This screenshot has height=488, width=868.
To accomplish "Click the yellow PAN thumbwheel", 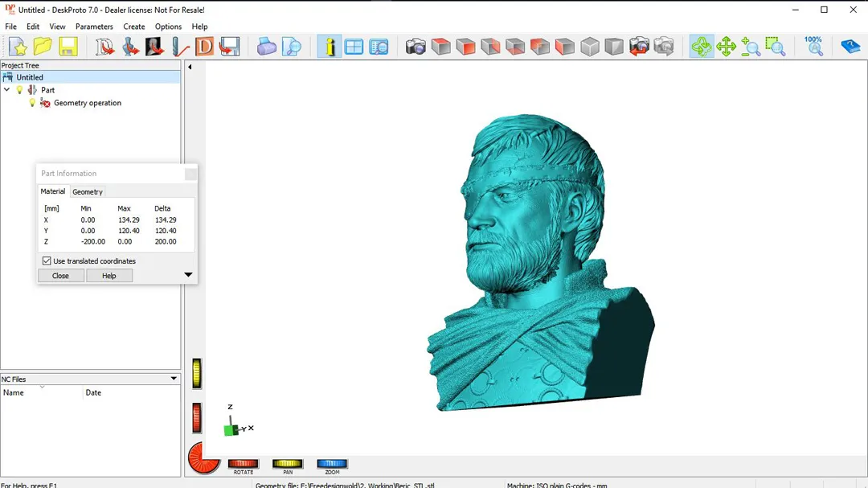I will click(287, 464).
